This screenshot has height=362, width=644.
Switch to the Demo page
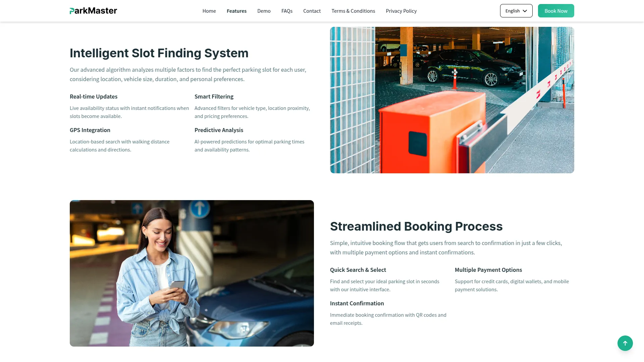pos(264,11)
